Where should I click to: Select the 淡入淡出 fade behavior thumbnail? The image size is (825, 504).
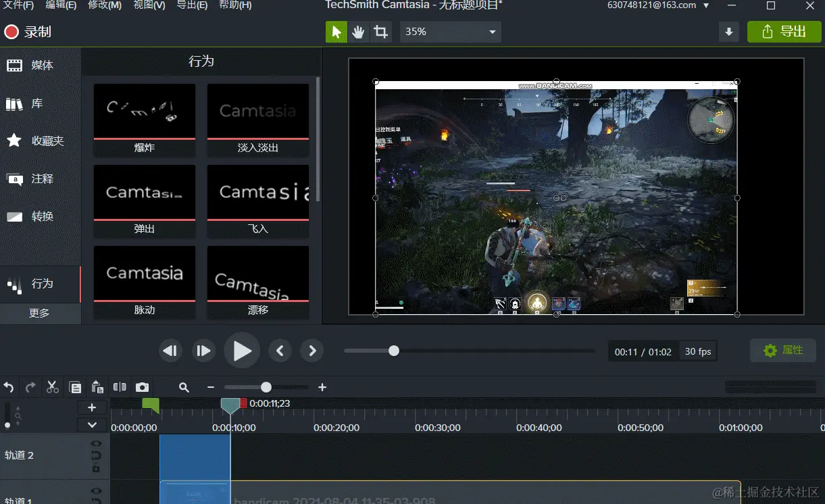pos(258,119)
